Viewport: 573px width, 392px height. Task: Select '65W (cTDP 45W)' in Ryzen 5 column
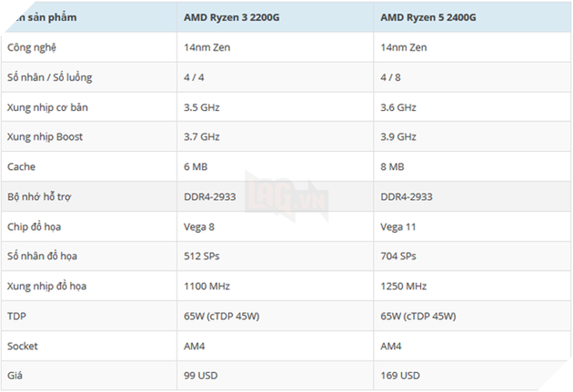(418, 317)
